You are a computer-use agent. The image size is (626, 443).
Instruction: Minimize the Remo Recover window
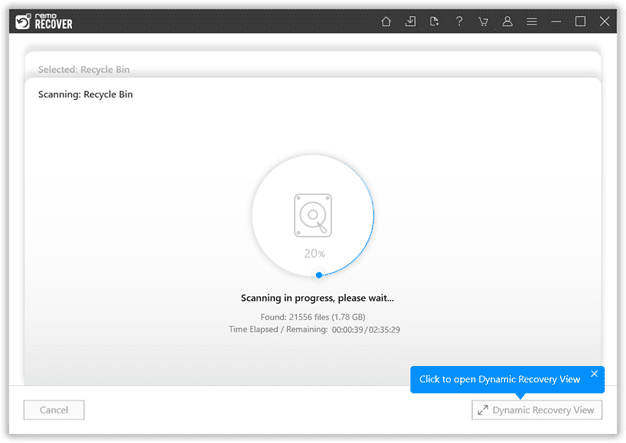[556, 22]
